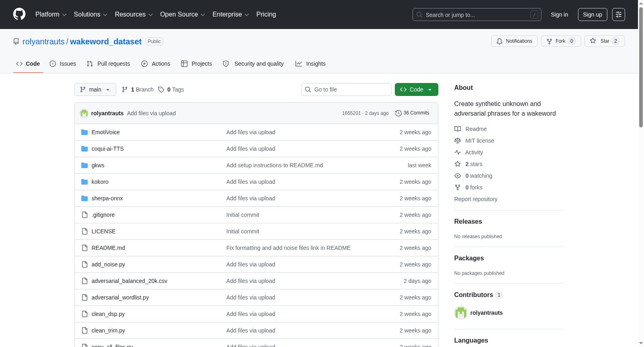644x347 pixels.
Task: Expand the Enterprise menu
Action: click(x=231, y=15)
